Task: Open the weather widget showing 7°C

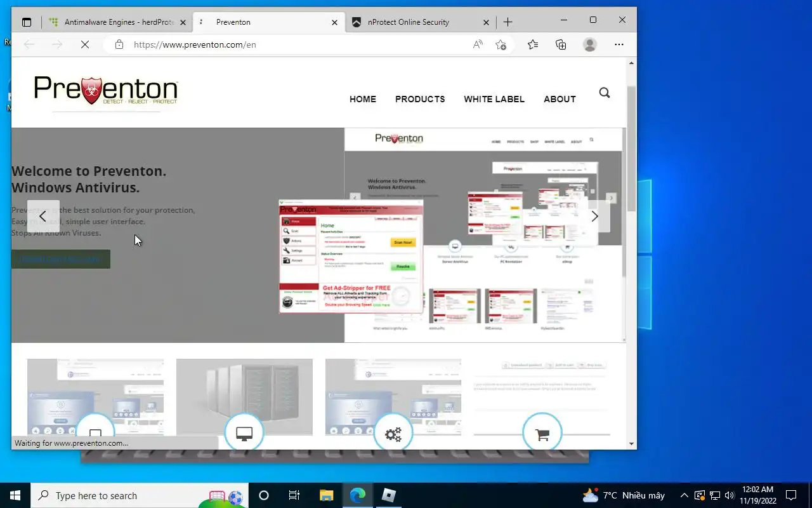Action: coord(623,495)
